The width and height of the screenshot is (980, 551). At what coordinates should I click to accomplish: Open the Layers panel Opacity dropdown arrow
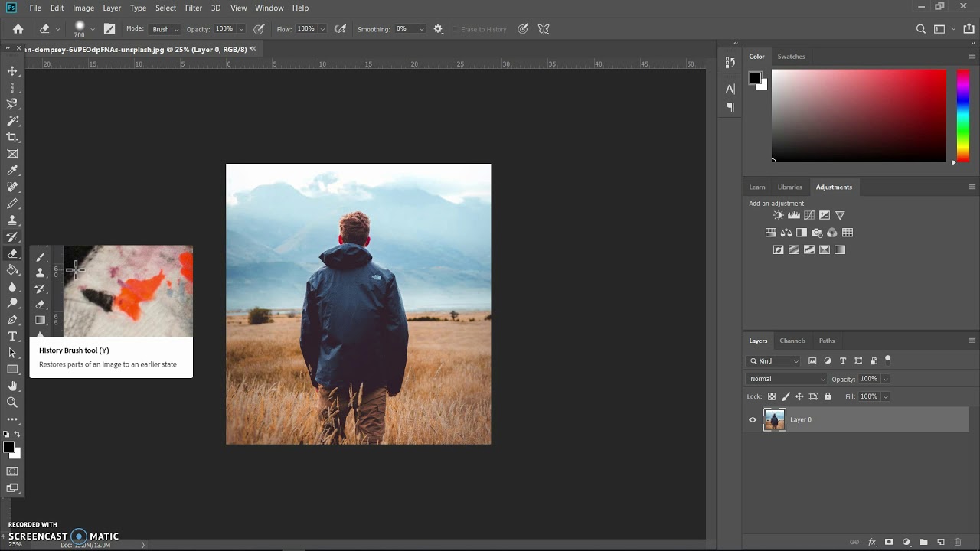[886, 379]
